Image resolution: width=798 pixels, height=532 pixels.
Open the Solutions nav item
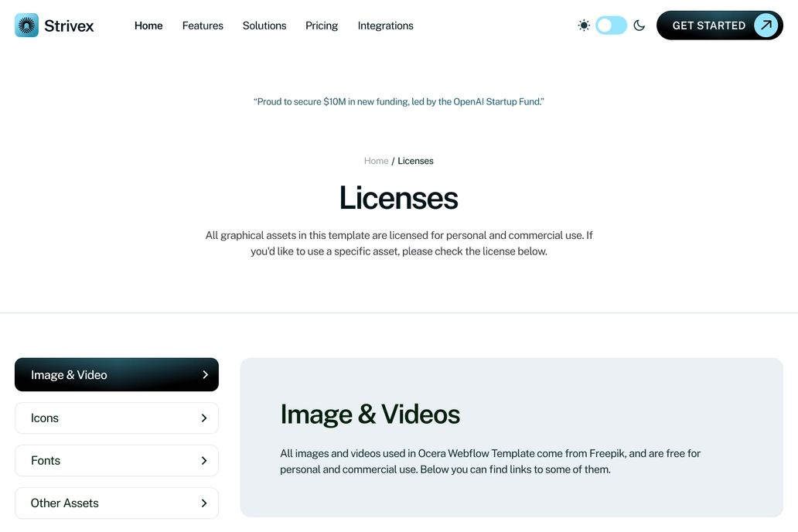pyautogui.click(x=264, y=26)
